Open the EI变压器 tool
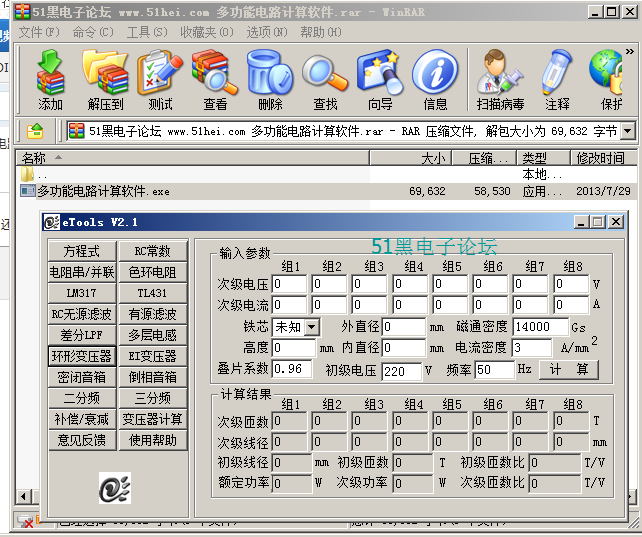The width and height of the screenshot is (642, 537). click(153, 356)
